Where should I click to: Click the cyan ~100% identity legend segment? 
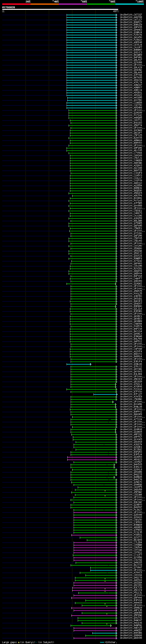tap(130, 4)
